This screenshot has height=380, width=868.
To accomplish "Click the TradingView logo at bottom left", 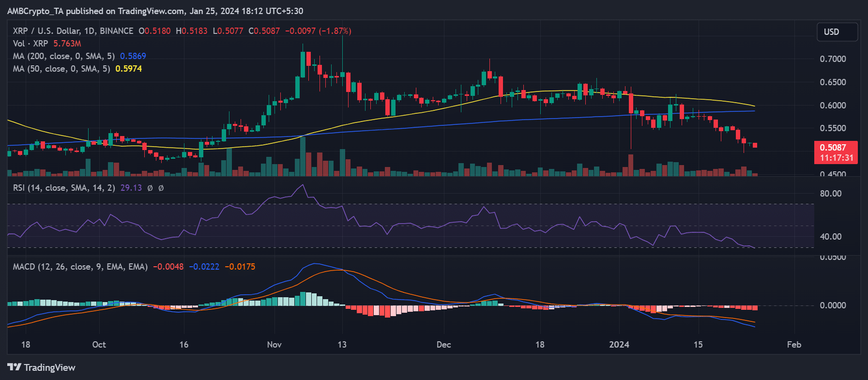I will click(x=42, y=367).
